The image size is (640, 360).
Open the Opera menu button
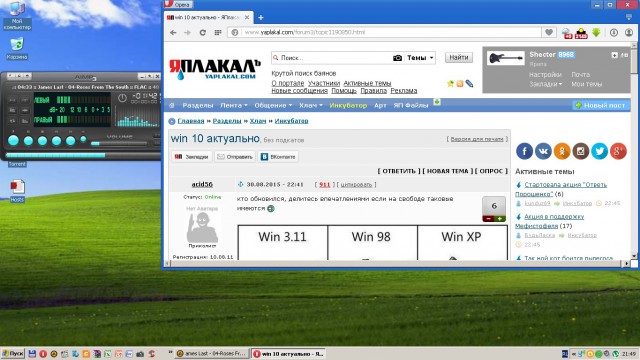[178, 4]
